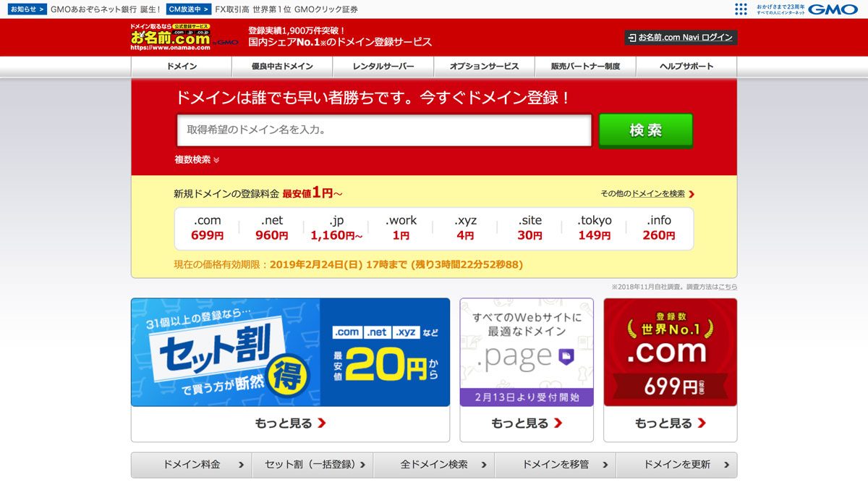868x493 pixels.
Task: Open 全ドメイン検索 button
Action: 434,465
